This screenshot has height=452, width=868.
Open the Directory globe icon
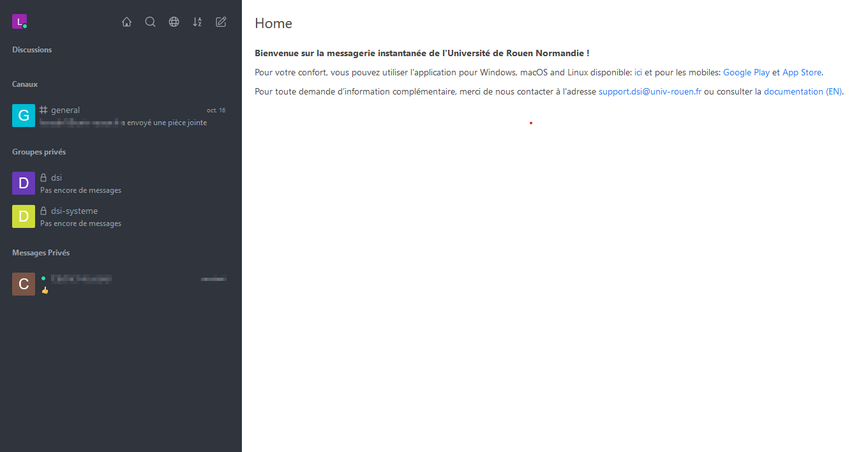point(174,22)
